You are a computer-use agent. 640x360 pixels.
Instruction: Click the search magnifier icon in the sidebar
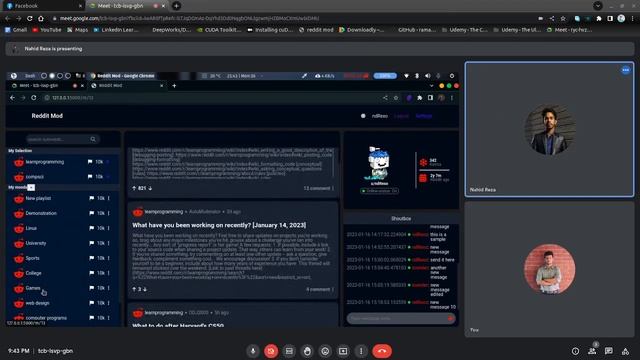pos(93,139)
